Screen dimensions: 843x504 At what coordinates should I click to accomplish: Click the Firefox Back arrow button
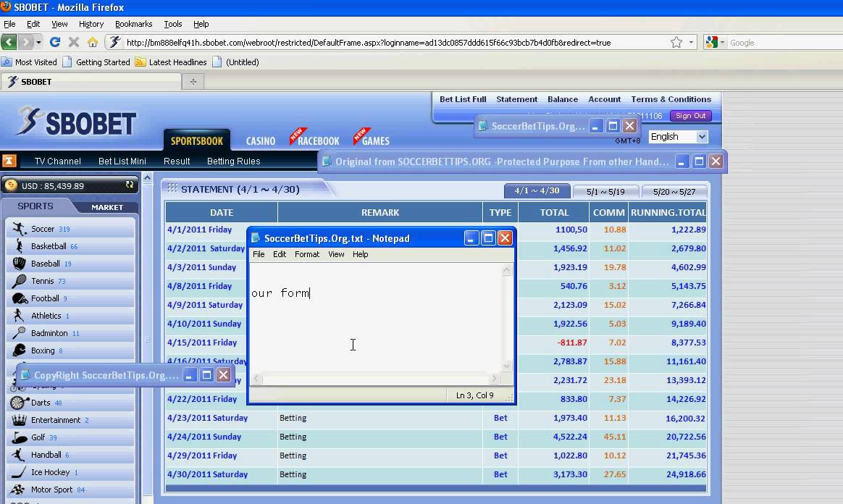(x=9, y=42)
